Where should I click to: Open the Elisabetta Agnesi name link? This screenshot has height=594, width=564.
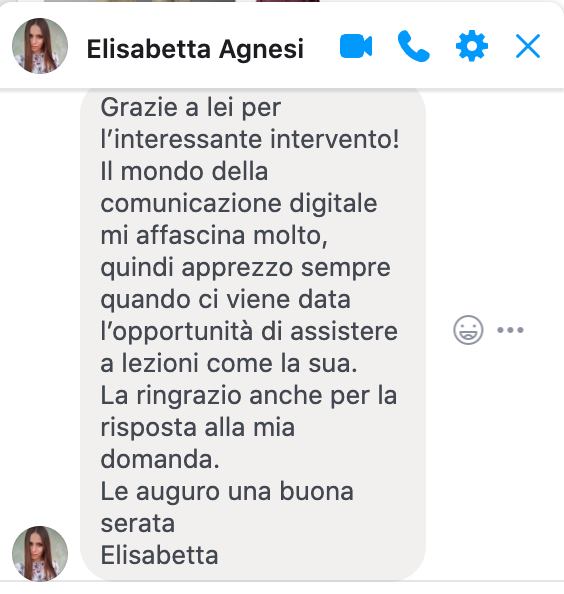[195, 49]
